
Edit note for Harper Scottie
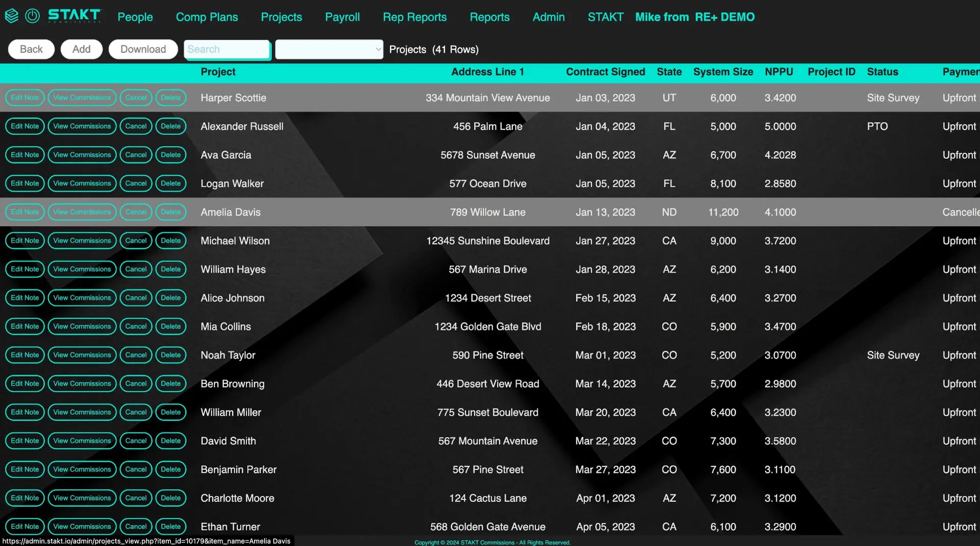point(25,98)
